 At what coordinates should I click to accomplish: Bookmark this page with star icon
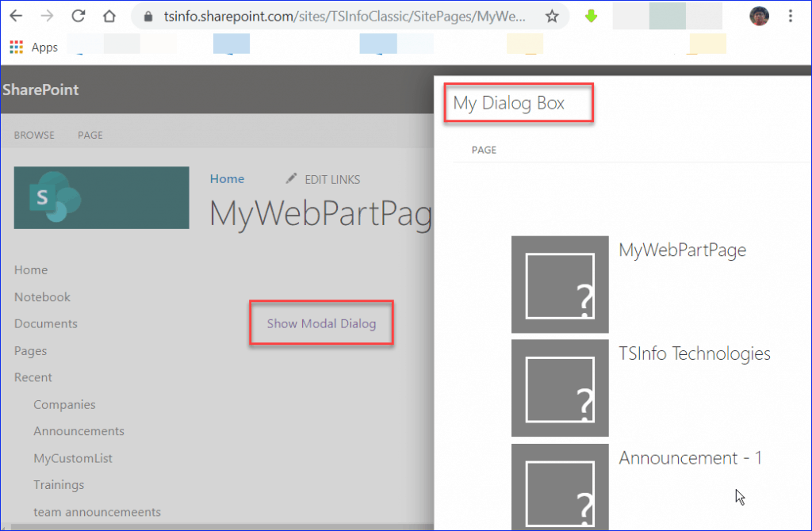pos(552,16)
